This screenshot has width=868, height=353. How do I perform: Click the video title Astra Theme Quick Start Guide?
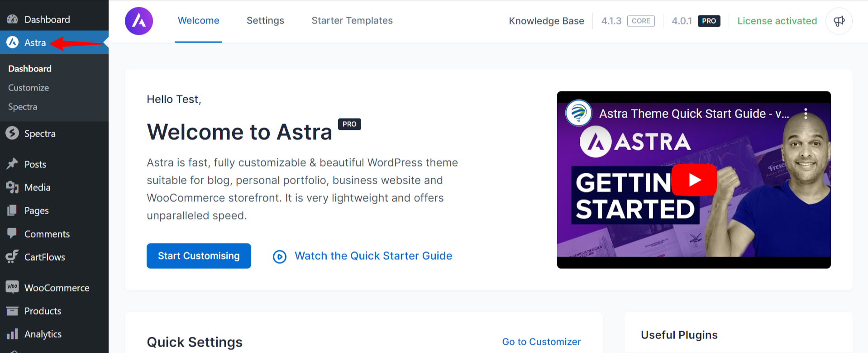coord(694,113)
